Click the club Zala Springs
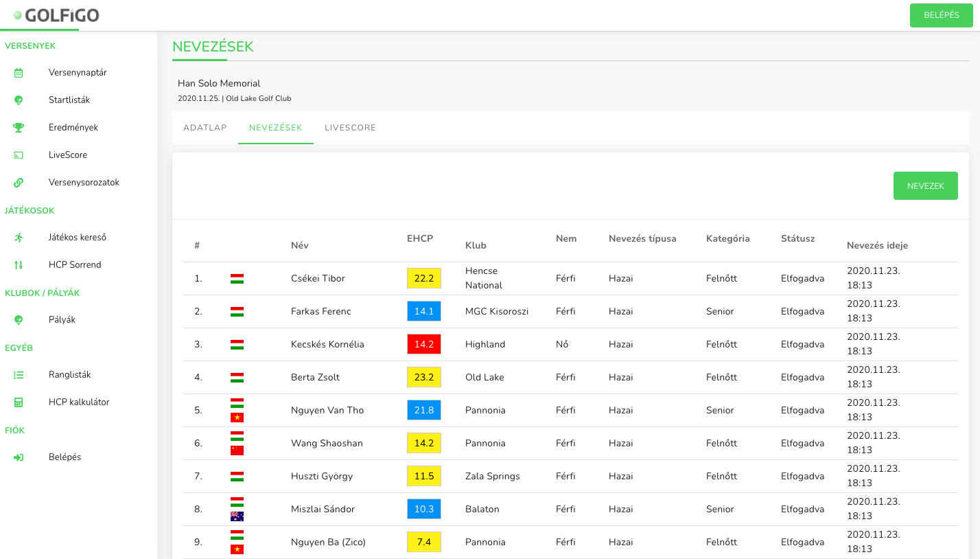Screen dimensions: 980x559 [x=493, y=476]
